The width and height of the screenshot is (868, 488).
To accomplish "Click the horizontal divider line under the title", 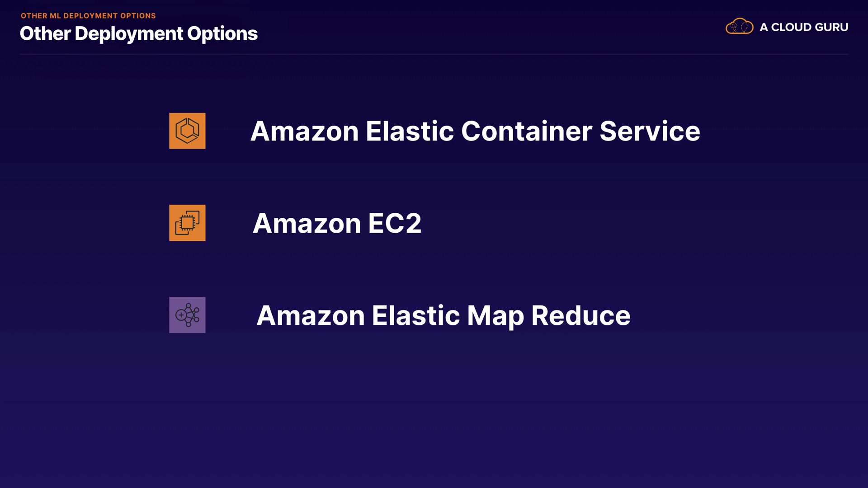I will click(434, 54).
